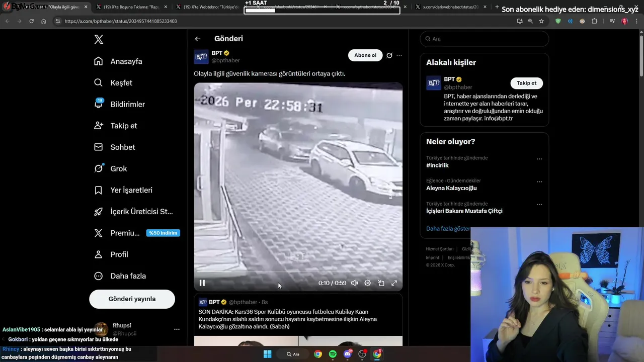Open more options for the BPT post
Viewport: 644px width, 362px height.
[x=399, y=55]
